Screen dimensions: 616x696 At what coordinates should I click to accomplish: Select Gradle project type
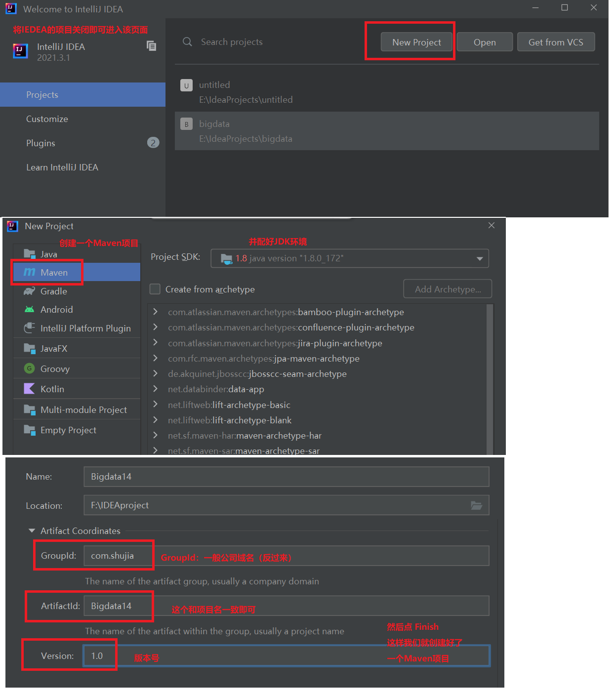click(77, 291)
